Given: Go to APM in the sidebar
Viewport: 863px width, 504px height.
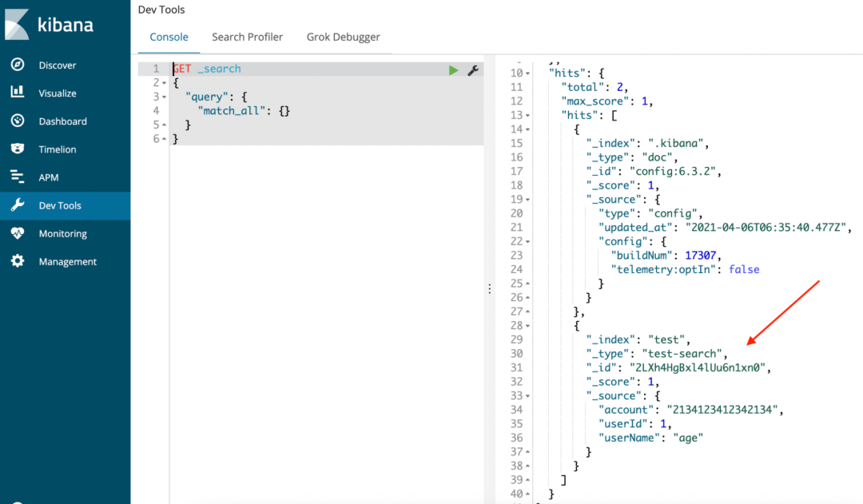Looking at the screenshot, I should 49,177.
